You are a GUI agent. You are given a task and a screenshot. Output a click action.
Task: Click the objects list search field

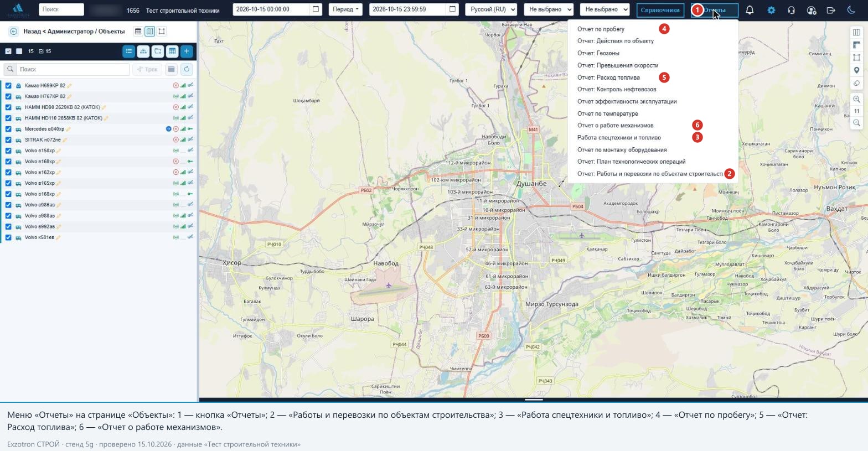tap(73, 69)
